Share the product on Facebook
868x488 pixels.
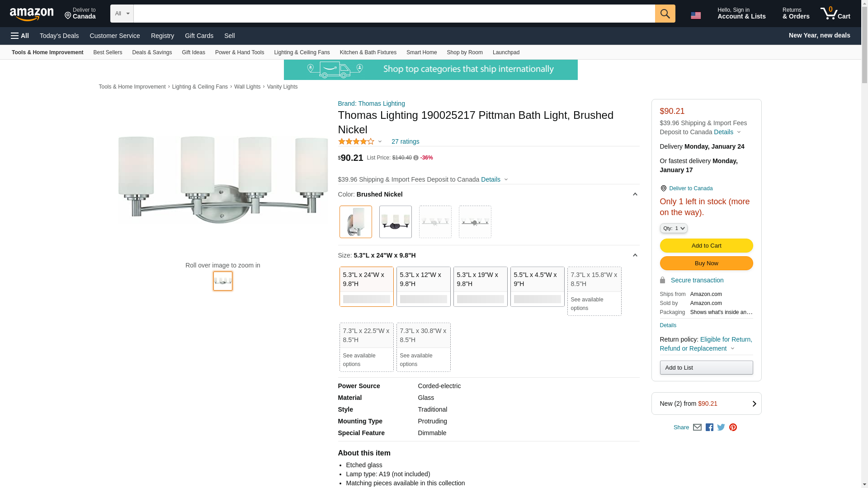[x=709, y=427]
